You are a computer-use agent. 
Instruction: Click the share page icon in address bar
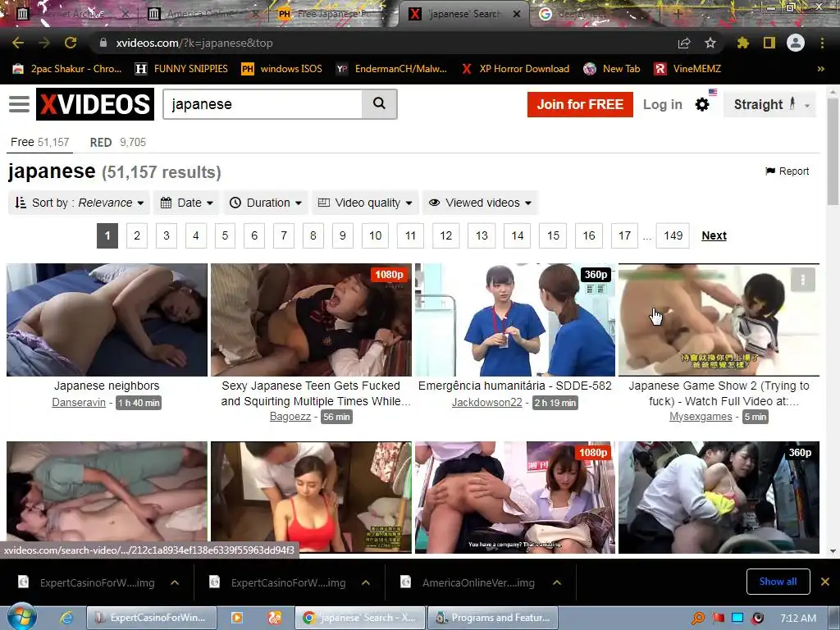[684, 43]
